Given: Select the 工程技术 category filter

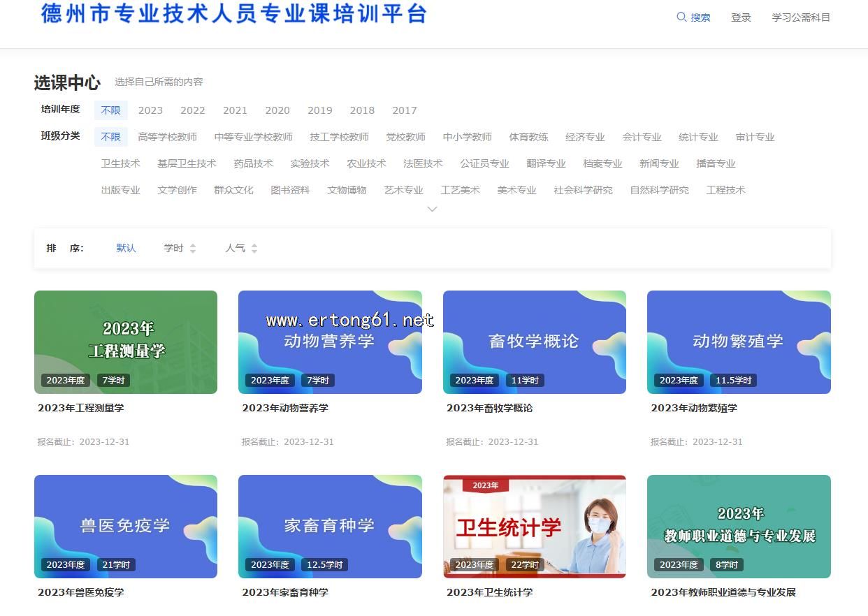Looking at the screenshot, I should click(725, 190).
